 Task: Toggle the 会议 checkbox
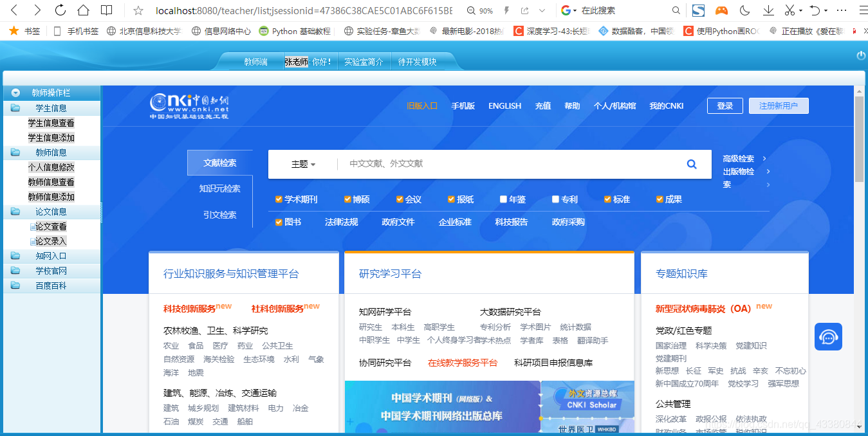click(400, 199)
